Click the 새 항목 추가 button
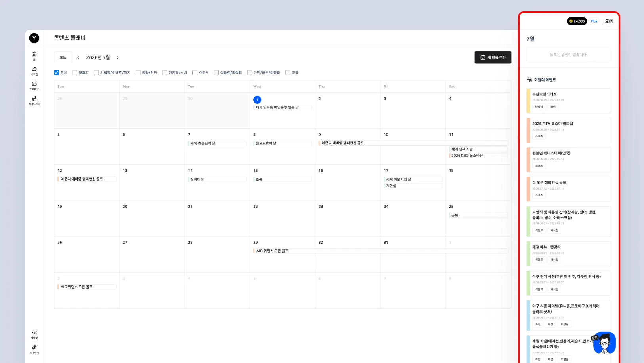The height and width of the screenshot is (363, 644). (493, 57)
